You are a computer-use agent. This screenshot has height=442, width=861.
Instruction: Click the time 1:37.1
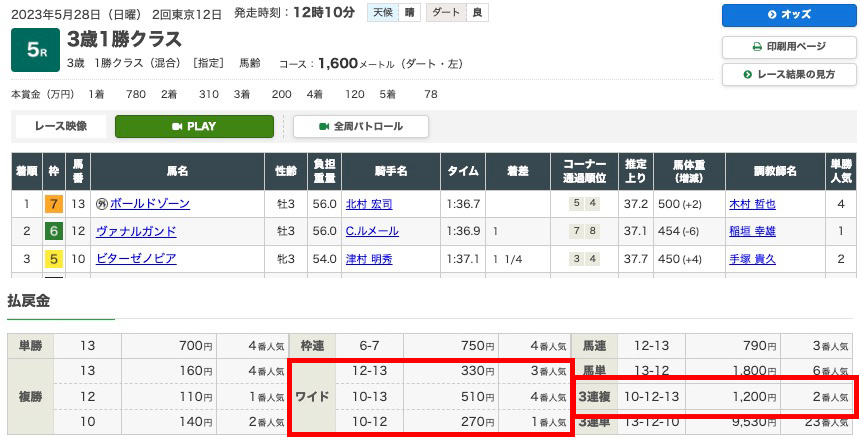(463, 259)
